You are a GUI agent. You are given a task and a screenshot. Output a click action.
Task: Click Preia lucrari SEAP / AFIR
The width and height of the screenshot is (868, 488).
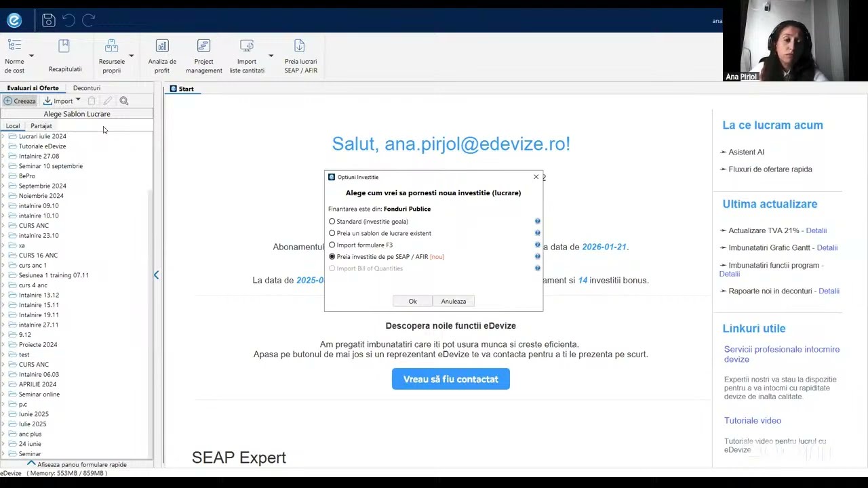pos(300,56)
